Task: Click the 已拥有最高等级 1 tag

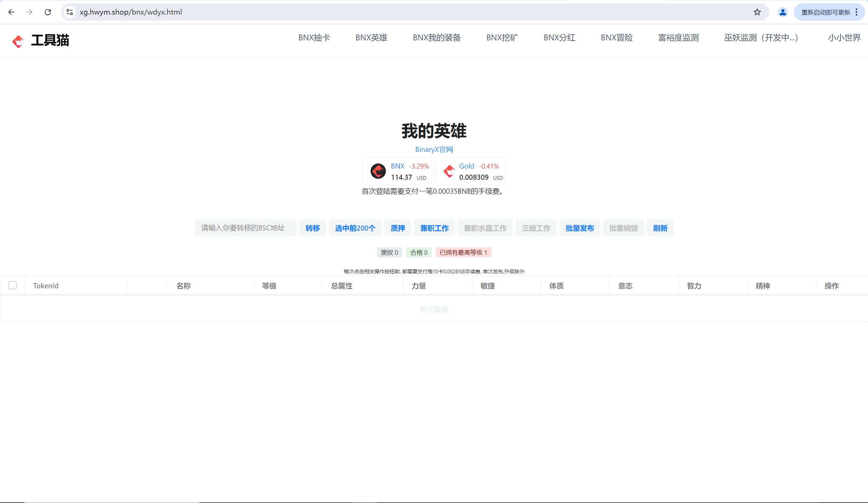Action: click(x=463, y=253)
